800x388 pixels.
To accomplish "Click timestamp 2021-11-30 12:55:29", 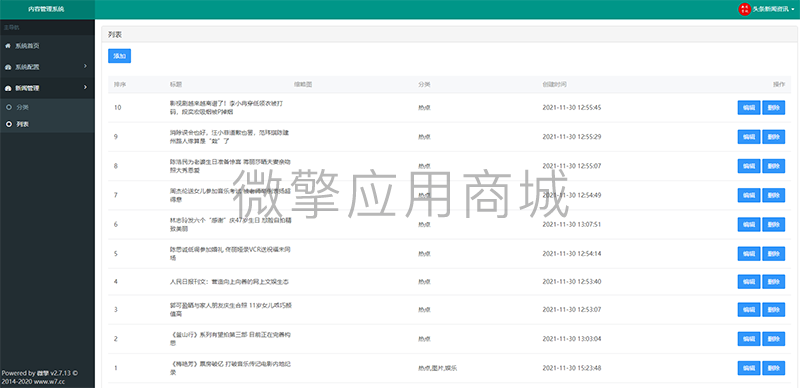I will coord(571,137).
